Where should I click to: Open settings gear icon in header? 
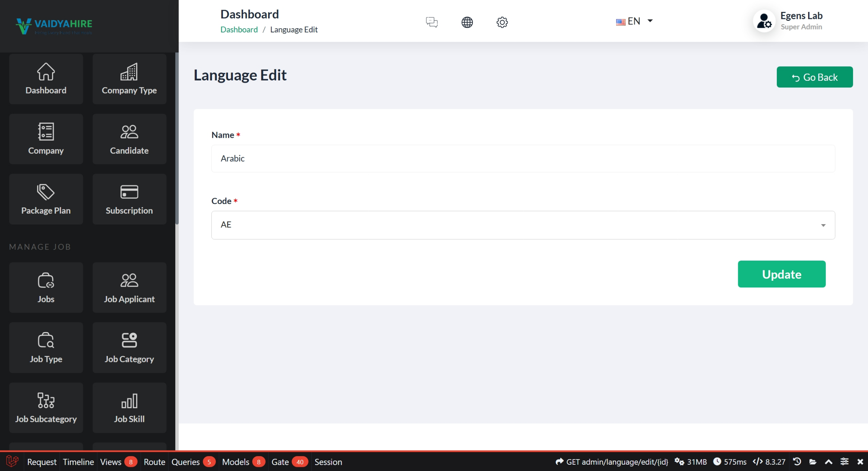click(x=502, y=22)
